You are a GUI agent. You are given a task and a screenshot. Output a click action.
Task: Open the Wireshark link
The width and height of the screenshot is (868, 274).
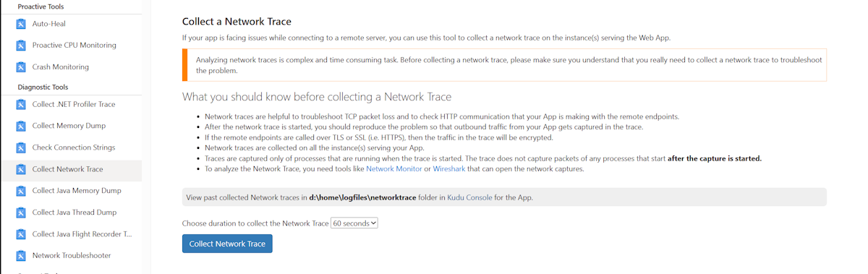pyautogui.click(x=449, y=169)
